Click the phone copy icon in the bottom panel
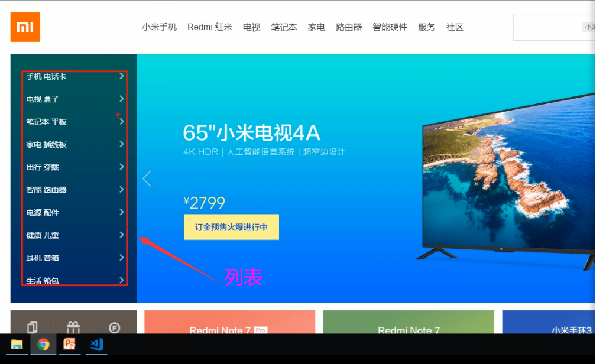Image resolution: width=606 pixels, height=364 pixels. 33,328
